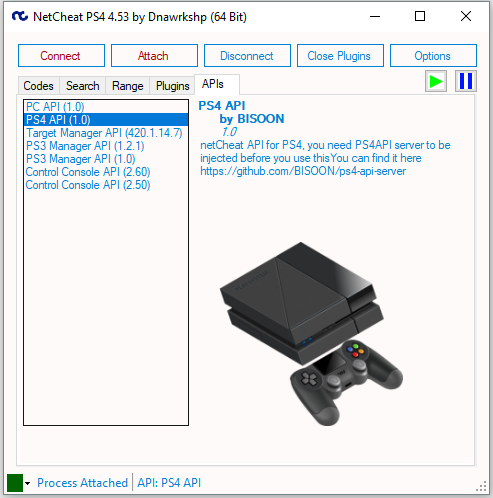Viewport: 493px width, 498px height.
Task: Click the PS4 console and controller image
Action: coord(311,334)
